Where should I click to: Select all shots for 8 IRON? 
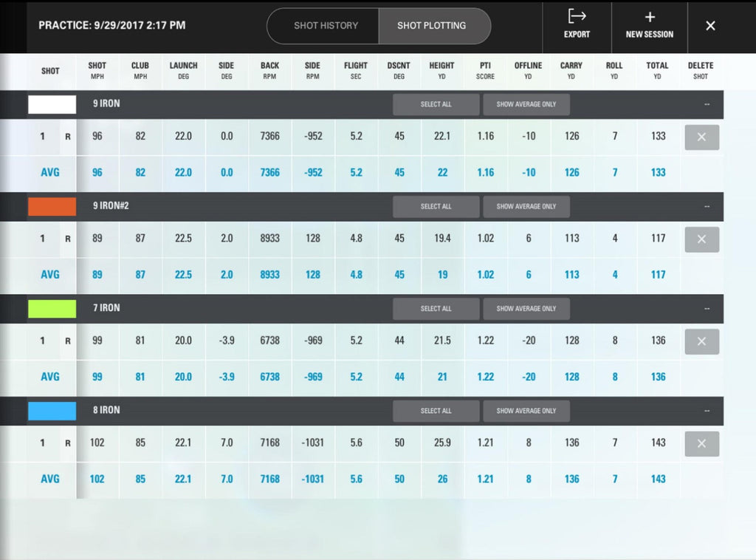coord(436,411)
